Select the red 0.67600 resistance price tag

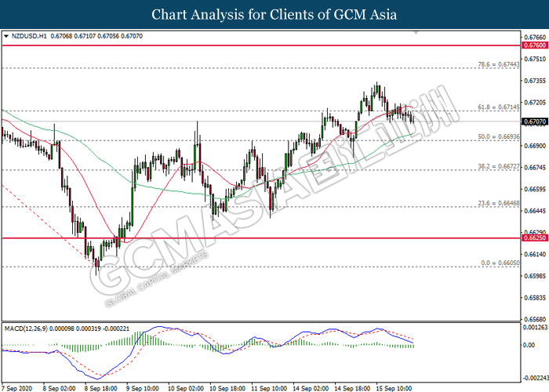coord(534,45)
